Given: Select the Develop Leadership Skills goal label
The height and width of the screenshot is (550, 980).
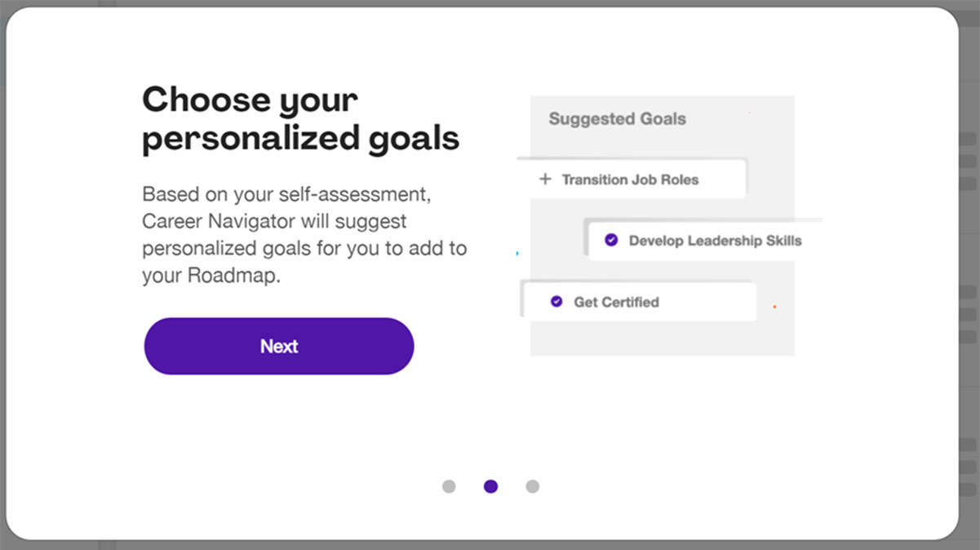Looking at the screenshot, I should pos(715,241).
